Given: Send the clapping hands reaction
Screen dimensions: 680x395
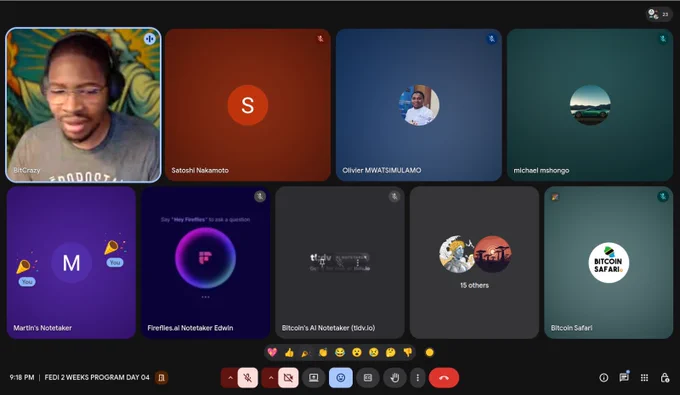Looking at the screenshot, I should (x=323, y=352).
